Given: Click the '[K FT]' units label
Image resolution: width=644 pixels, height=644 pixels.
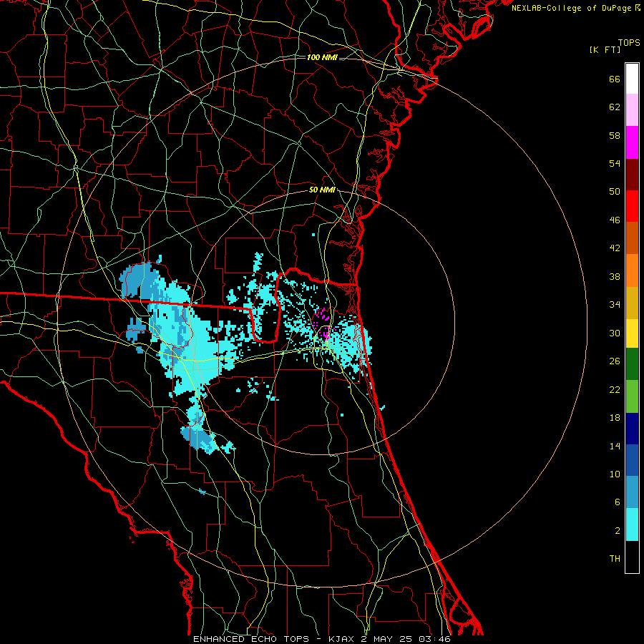Looking at the screenshot, I should (605, 49).
